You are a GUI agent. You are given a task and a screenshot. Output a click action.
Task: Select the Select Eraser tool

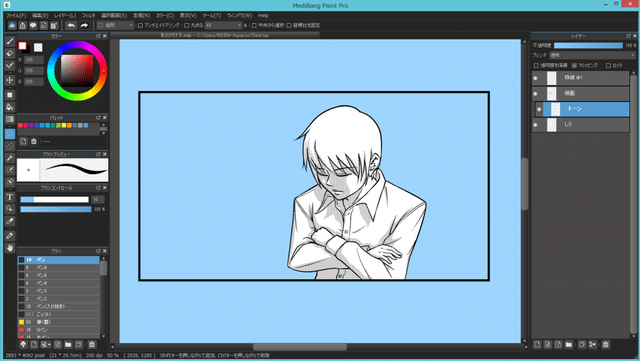pyautogui.click(x=10, y=182)
